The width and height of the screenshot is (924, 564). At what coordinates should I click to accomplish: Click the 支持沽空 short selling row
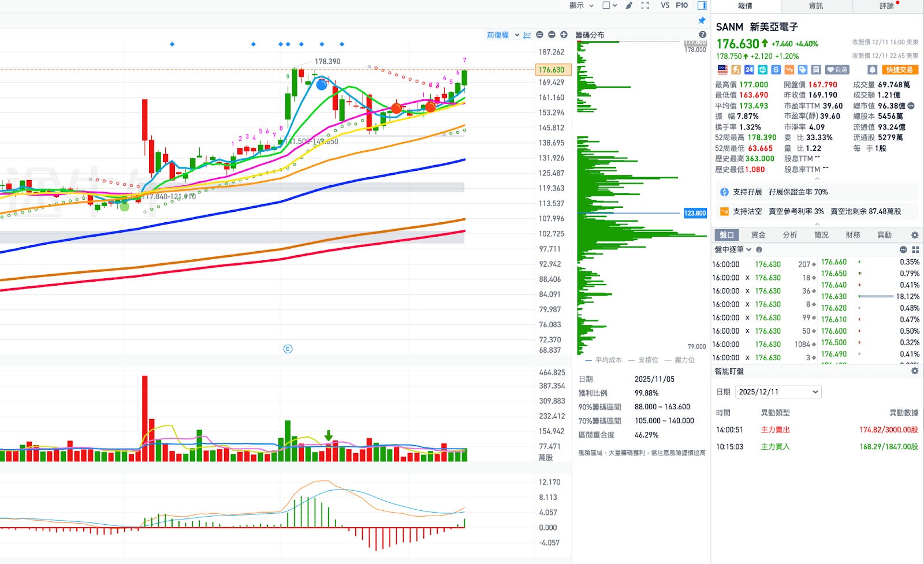click(817, 211)
